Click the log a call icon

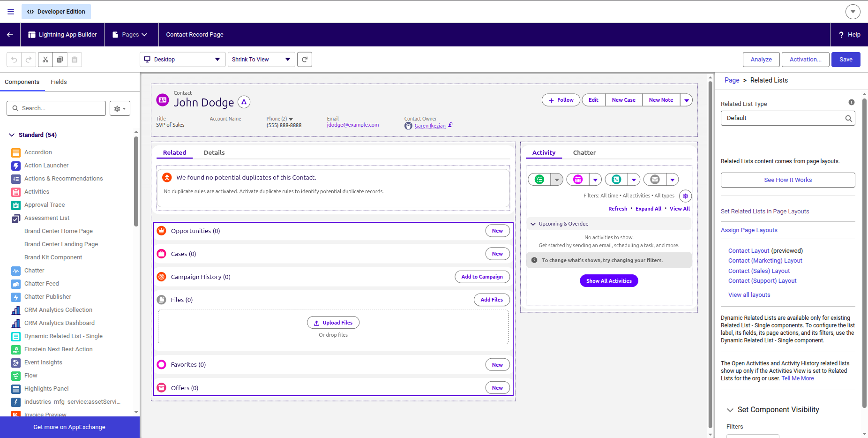(x=616, y=180)
